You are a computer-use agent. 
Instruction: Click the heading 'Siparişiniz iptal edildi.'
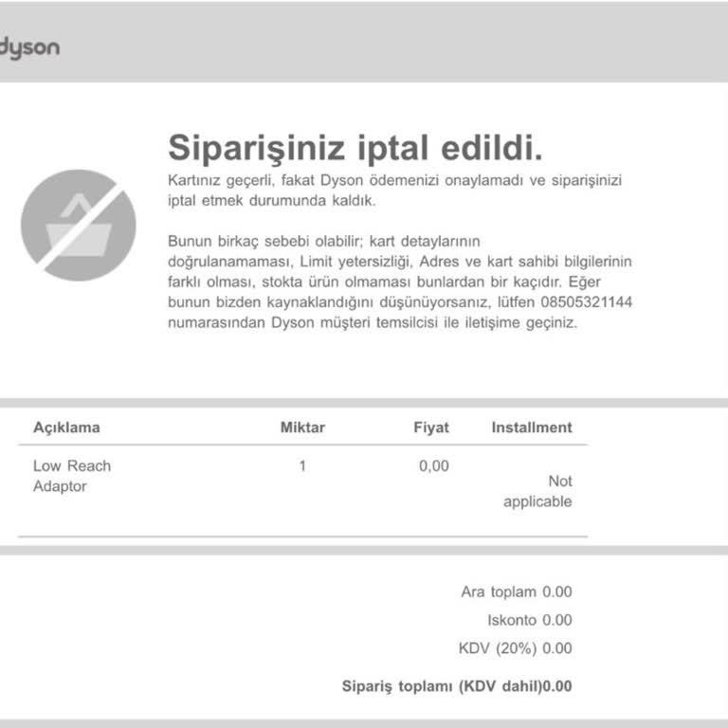[355, 149]
